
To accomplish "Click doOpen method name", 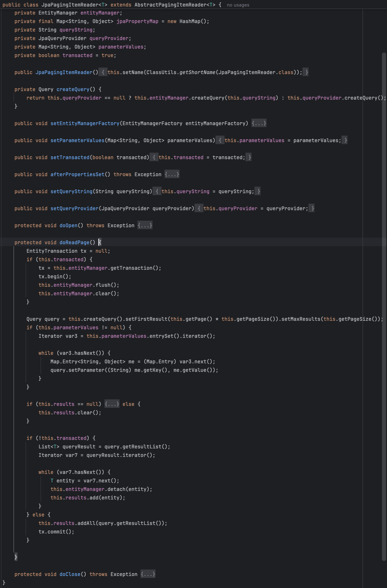I will [x=68, y=225].
